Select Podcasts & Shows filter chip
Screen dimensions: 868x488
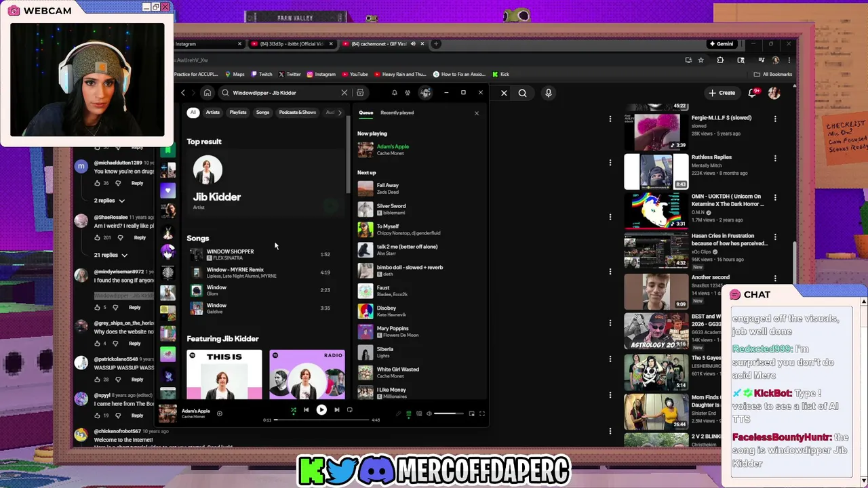click(298, 113)
